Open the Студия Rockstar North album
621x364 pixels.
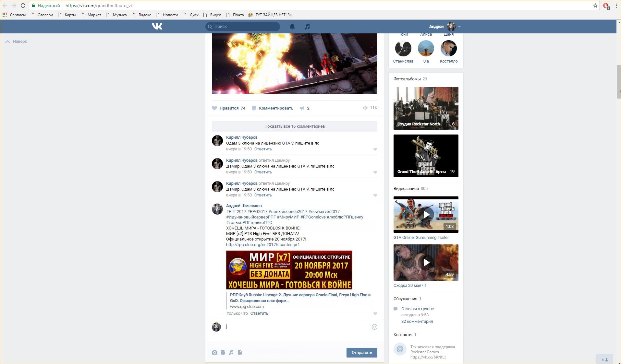click(x=426, y=108)
